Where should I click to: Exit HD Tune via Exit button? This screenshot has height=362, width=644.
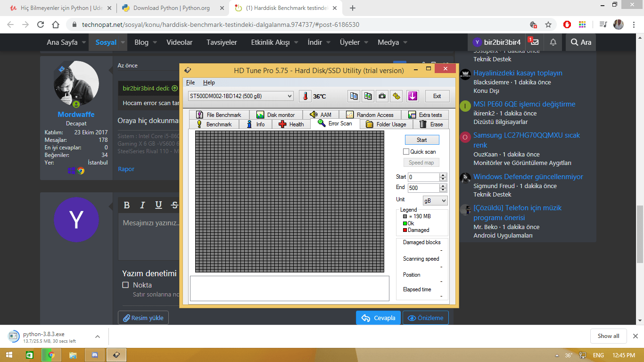pos(437,96)
